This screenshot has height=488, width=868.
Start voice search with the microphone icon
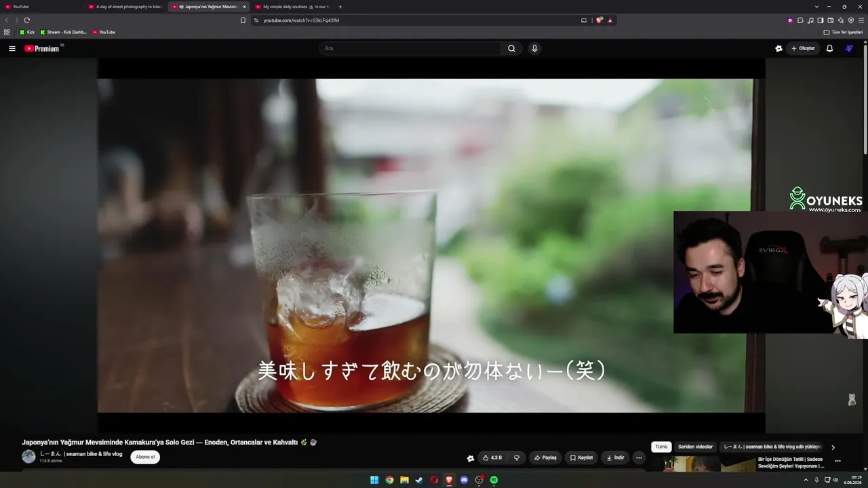(x=534, y=48)
